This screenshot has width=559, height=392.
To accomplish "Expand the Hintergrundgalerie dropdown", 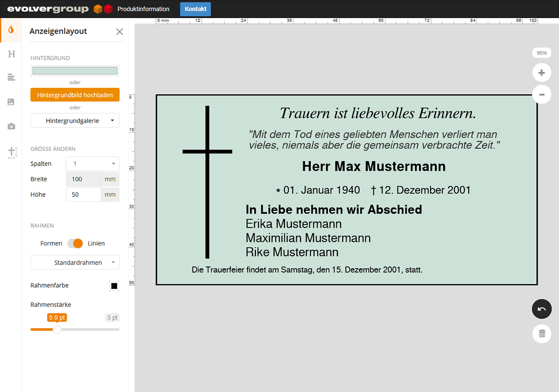I will pos(75,121).
